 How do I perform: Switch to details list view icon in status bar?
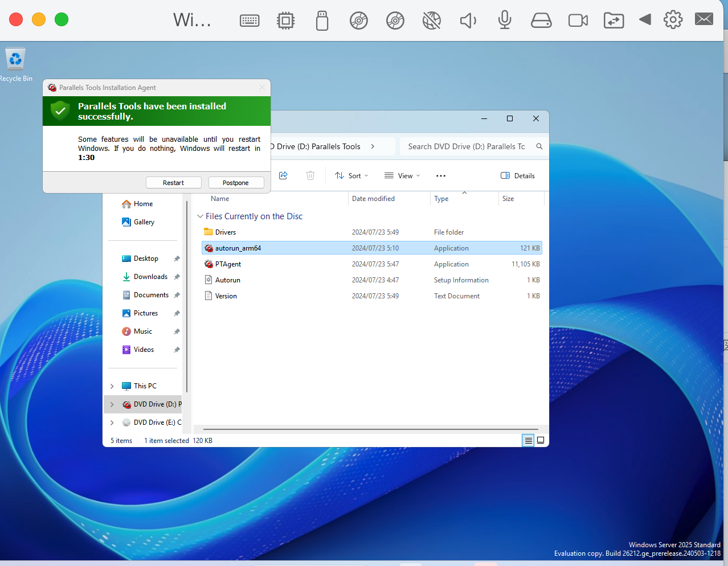tap(528, 440)
